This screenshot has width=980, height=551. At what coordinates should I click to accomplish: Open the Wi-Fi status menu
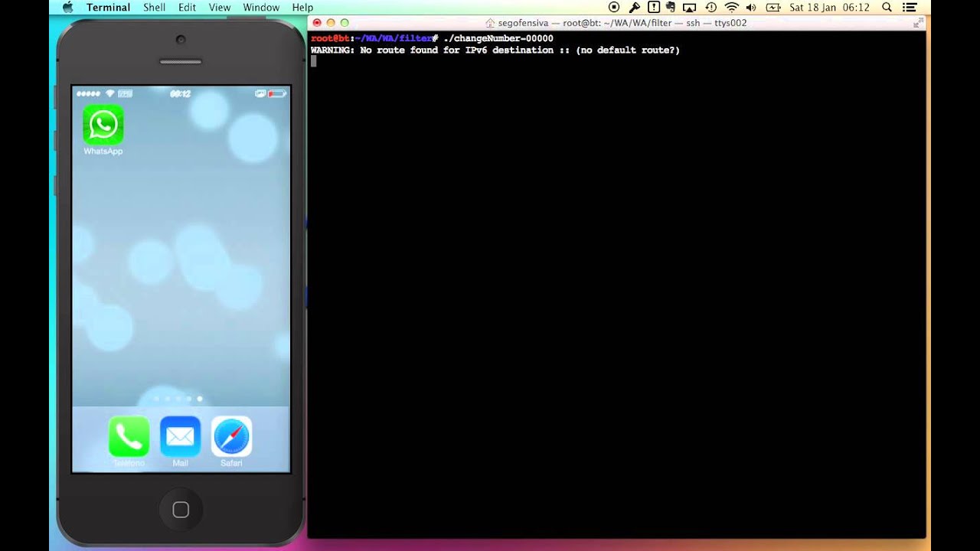click(x=731, y=8)
